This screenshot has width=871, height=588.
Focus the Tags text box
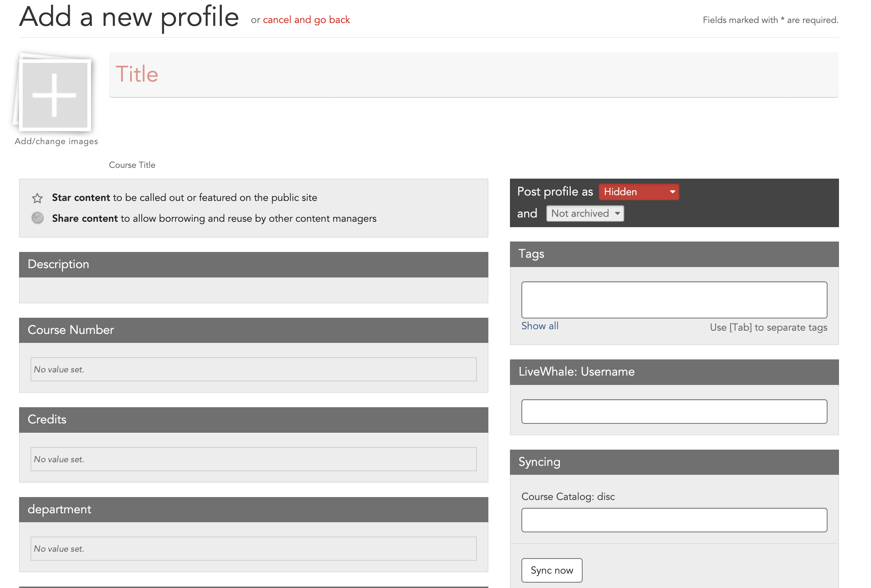coord(674,300)
